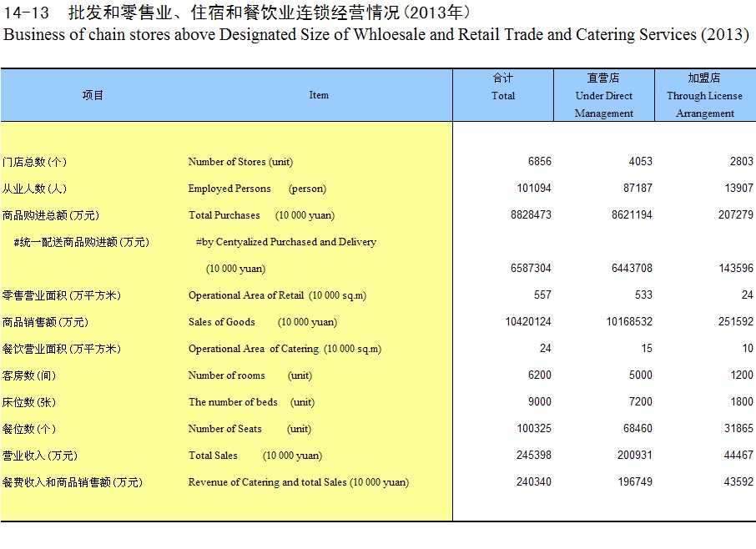756x549 pixels.
Task: Click the value 7200
Action: [x=640, y=401]
